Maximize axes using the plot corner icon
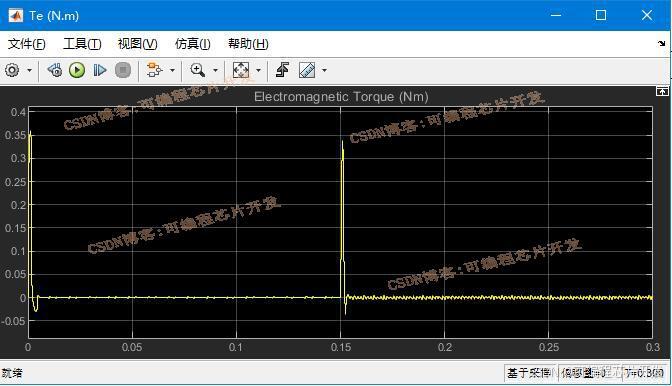Screen dimensions: 672x386 (662, 91)
